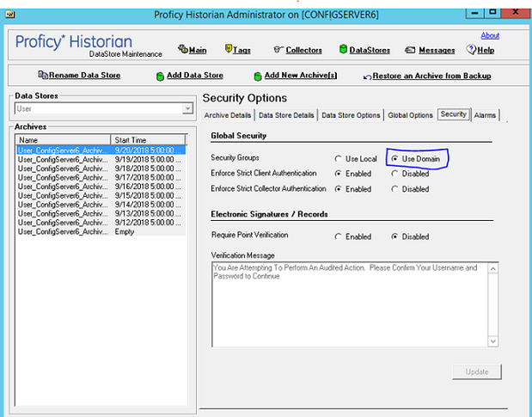Select the archive starting 9/17/2018
532x417 pixels.
[101, 177]
